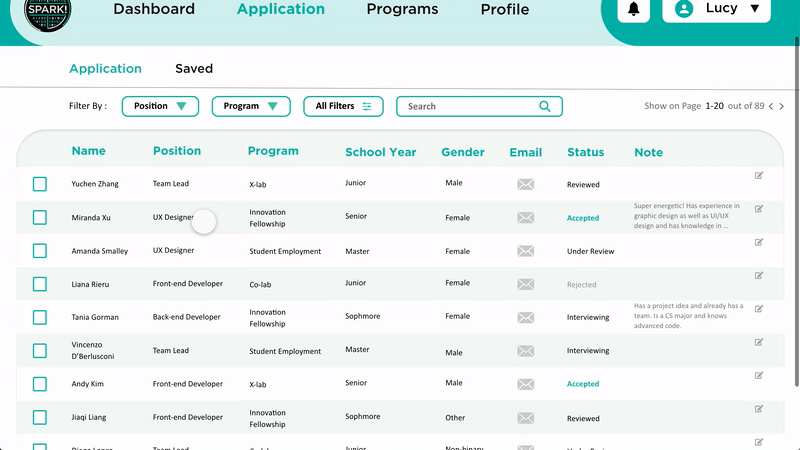Select Jiaqi Liang's checkbox
The height and width of the screenshot is (450, 800).
[x=40, y=418]
